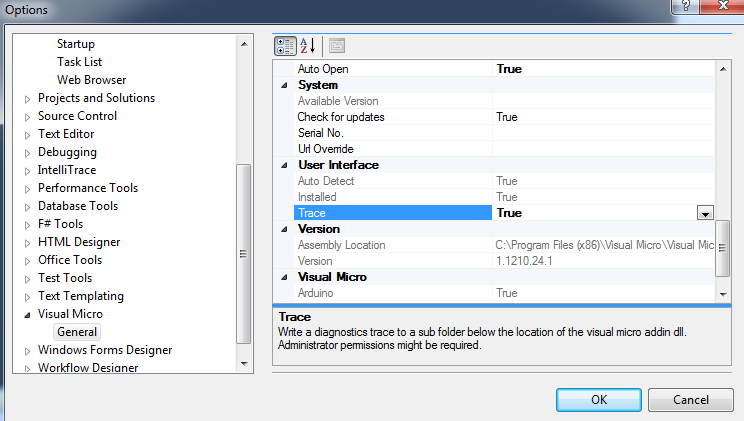Image resolution: width=744 pixels, height=421 pixels.
Task: Click the property grid scroll-up arrow
Action: point(723,69)
